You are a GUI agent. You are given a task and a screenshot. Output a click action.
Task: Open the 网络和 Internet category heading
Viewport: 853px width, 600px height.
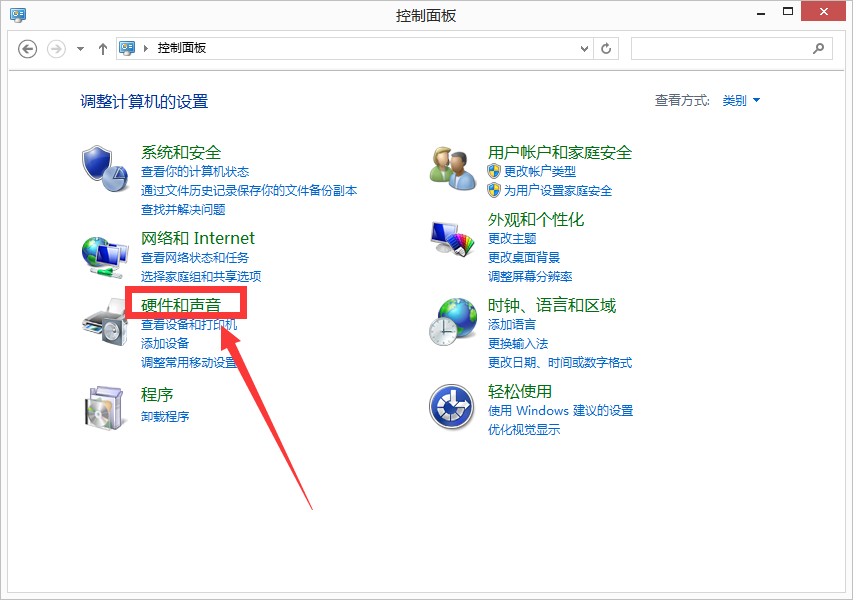click(198, 238)
